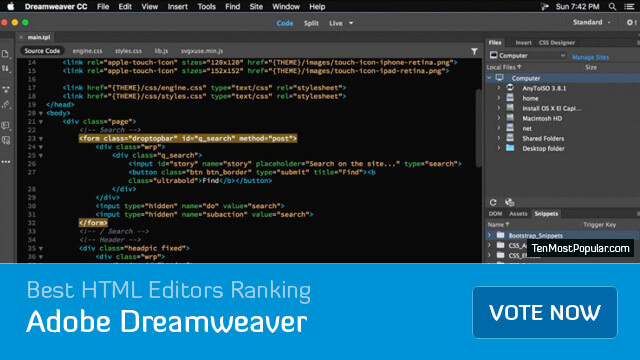Open the Open Documents list in left toolbar
The height and width of the screenshot is (360, 640).
pyautogui.click(x=5, y=53)
